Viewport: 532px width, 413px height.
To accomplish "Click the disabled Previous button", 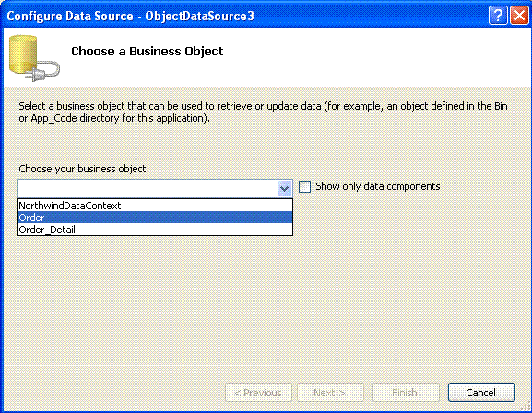I will [x=258, y=393].
